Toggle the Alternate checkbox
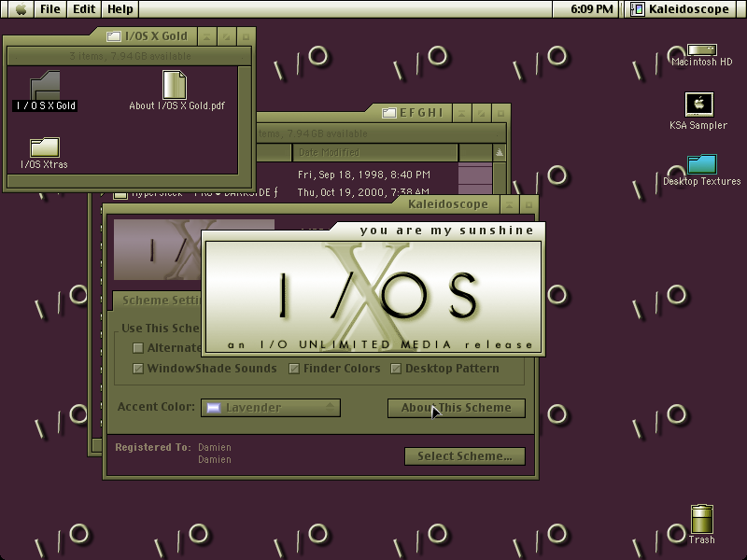Viewport: 747px width, 560px height. [x=138, y=348]
